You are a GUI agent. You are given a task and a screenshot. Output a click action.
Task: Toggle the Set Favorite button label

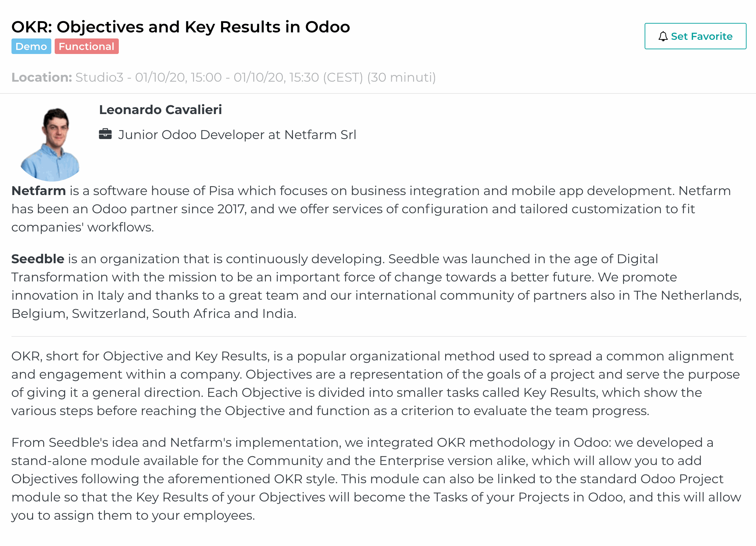pyautogui.click(x=701, y=36)
